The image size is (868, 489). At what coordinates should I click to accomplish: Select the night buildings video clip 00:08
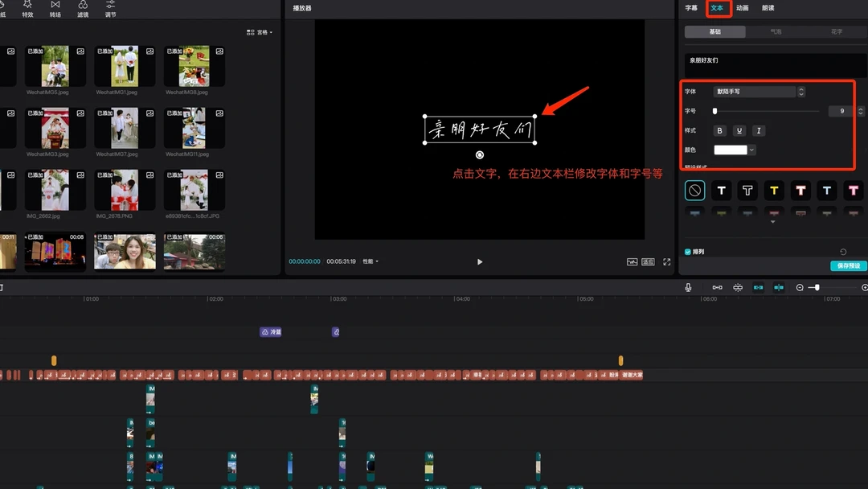click(x=55, y=252)
